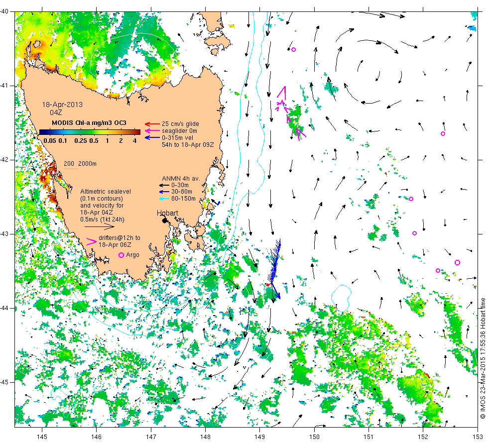The height and width of the screenshot is (448, 488).
Task: Click the magenta arrow beside 'seaglider 0m'
Action: click(152, 130)
